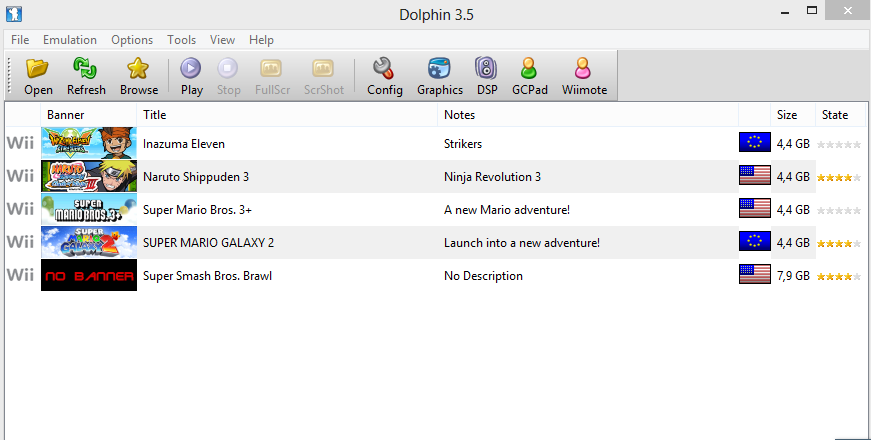The width and height of the screenshot is (871, 440).
Task: Open the View menu
Action: [x=222, y=40]
